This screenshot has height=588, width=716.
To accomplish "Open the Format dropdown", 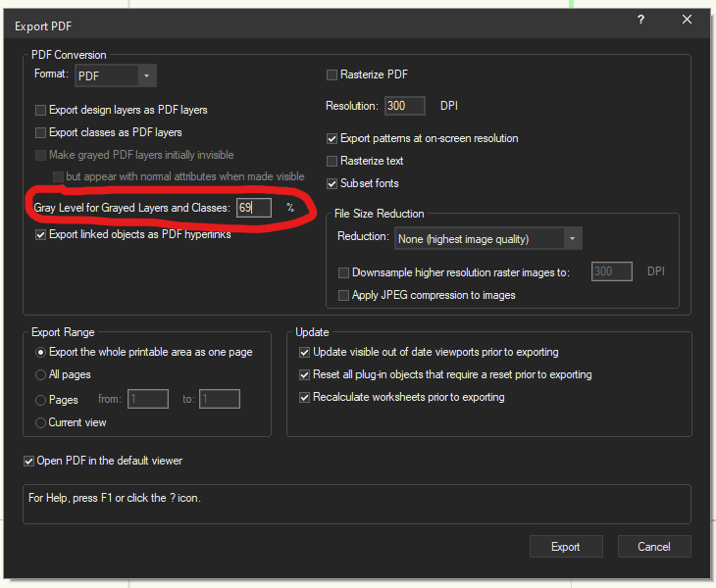I will tap(146, 75).
